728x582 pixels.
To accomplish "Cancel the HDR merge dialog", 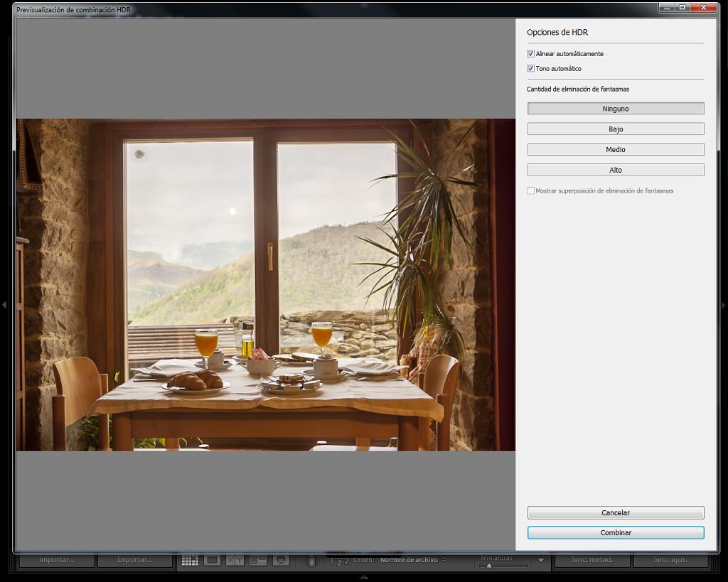I will (616, 513).
